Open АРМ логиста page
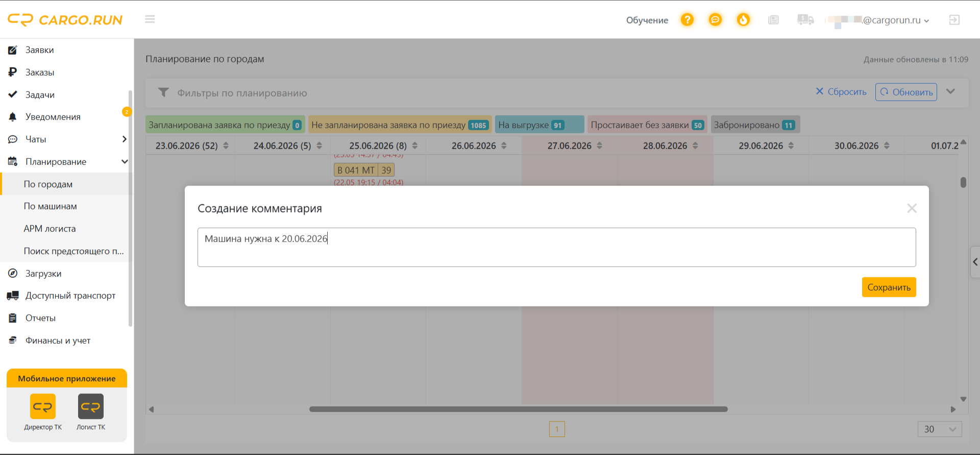 coord(50,229)
